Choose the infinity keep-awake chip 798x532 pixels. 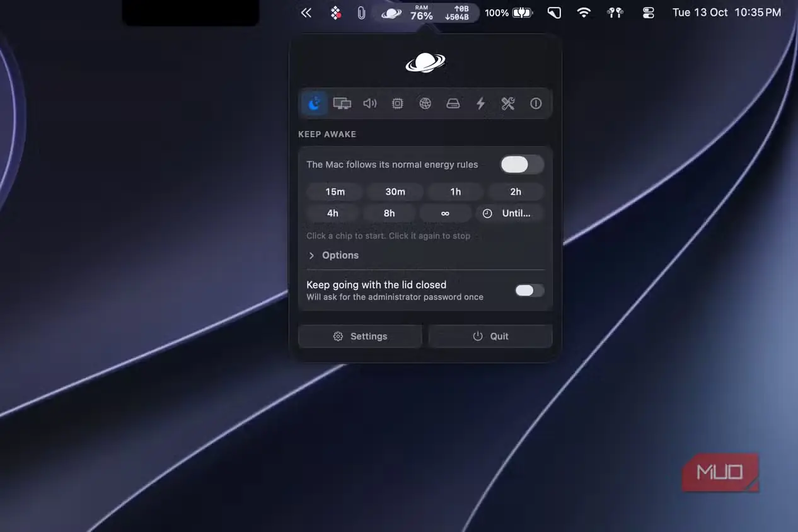tap(445, 213)
